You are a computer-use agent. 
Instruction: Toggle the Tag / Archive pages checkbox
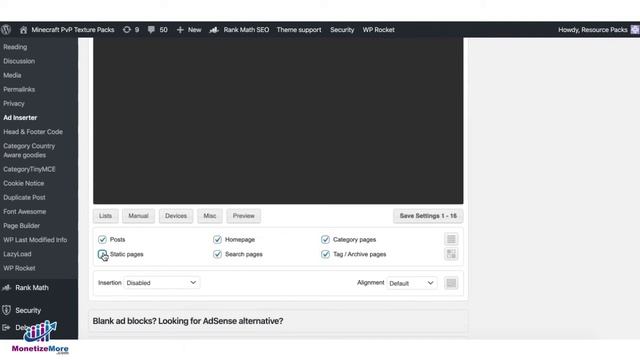click(325, 254)
